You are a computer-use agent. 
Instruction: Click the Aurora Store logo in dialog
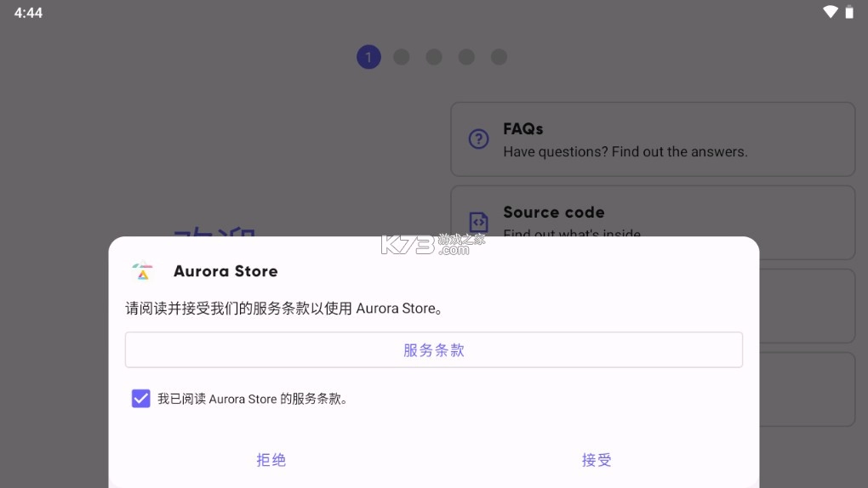[x=142, y=271]
